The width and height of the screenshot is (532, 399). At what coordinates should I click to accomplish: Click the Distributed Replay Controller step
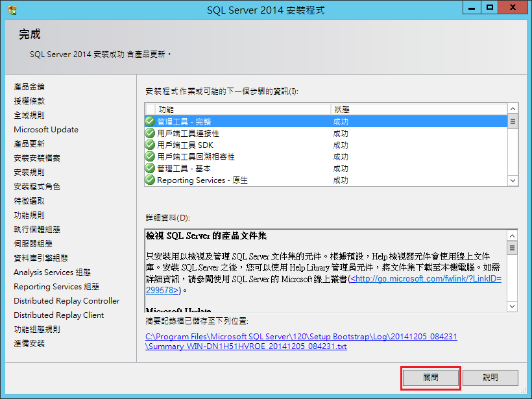point(66,301)
